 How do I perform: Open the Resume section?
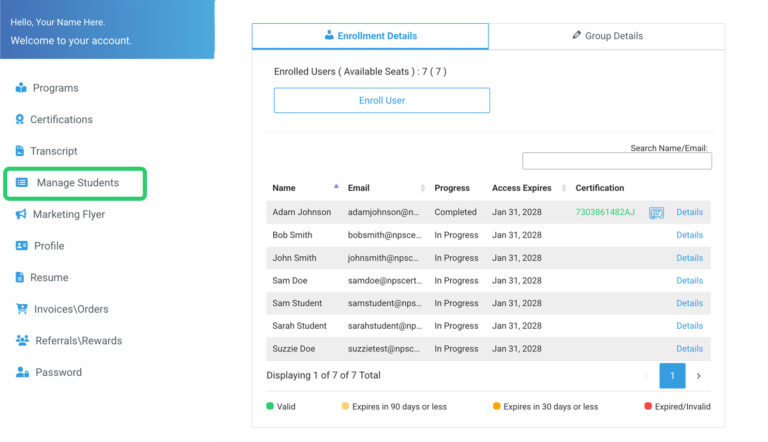click(x=49, y=277)
